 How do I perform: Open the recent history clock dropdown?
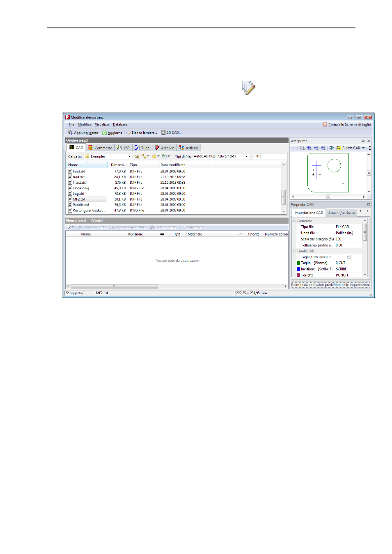click(x=166, y=156)
